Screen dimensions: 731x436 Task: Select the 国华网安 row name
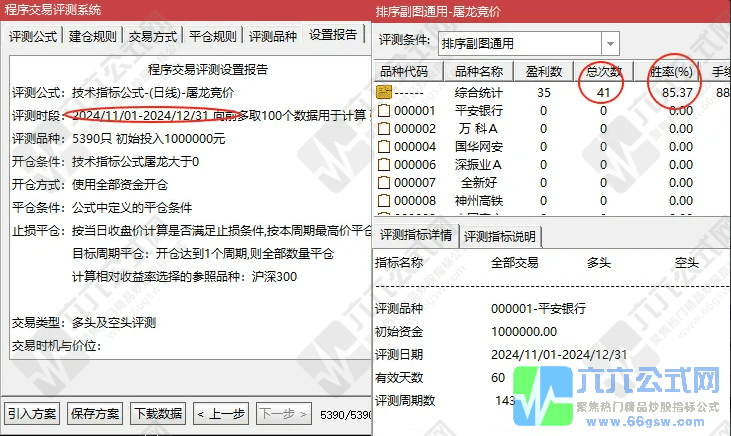479,146
